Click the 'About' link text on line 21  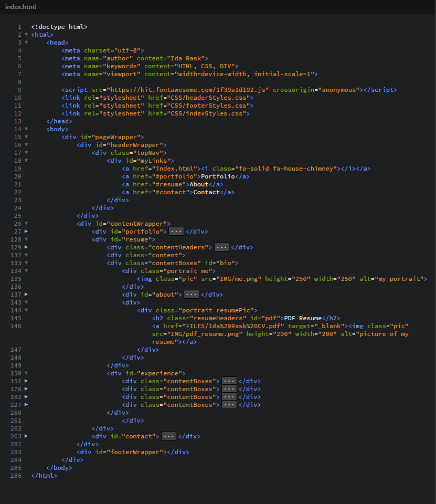(x=199, y=184)
